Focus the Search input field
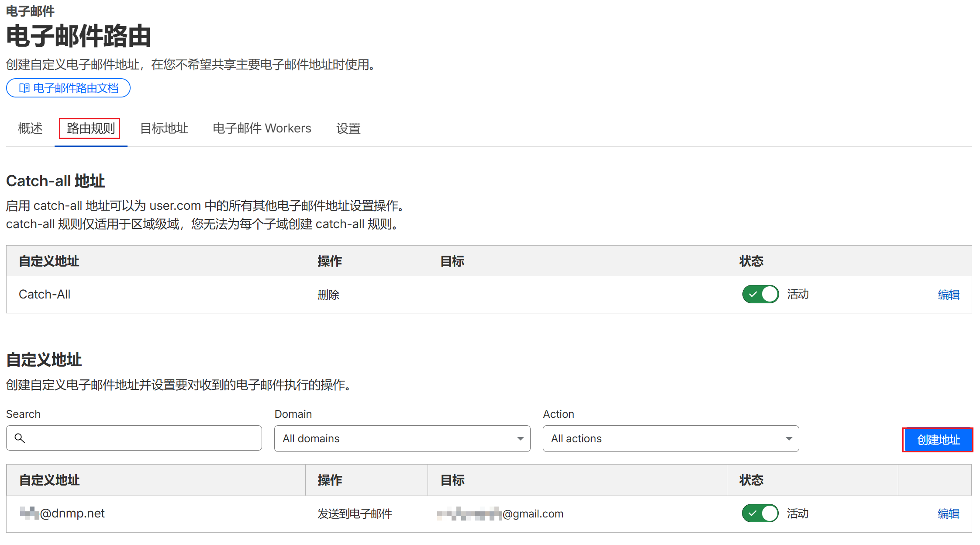The width and height of the screenshot is (980, 545). point(140,438)
